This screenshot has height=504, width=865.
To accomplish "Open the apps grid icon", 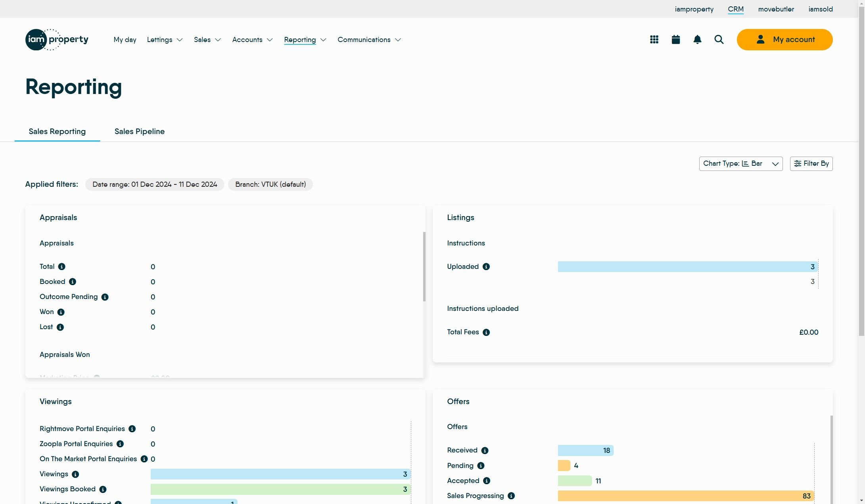I will click(654, 40).
